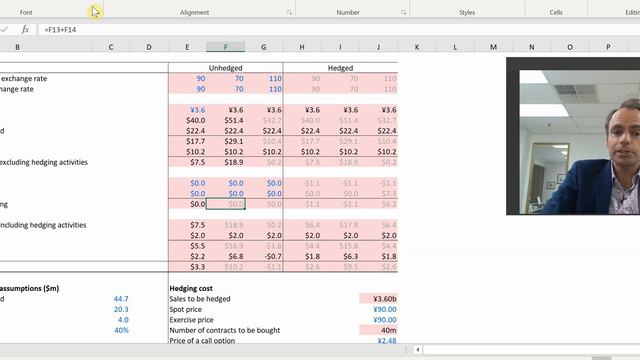Select column J header

pos(378,47)
